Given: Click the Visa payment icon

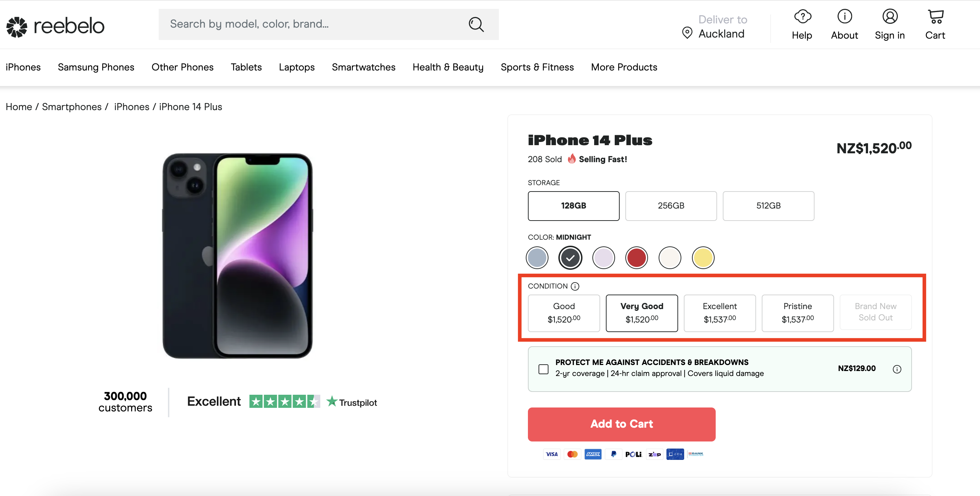Looking at the screenshot, I should (x=552, y=454).
